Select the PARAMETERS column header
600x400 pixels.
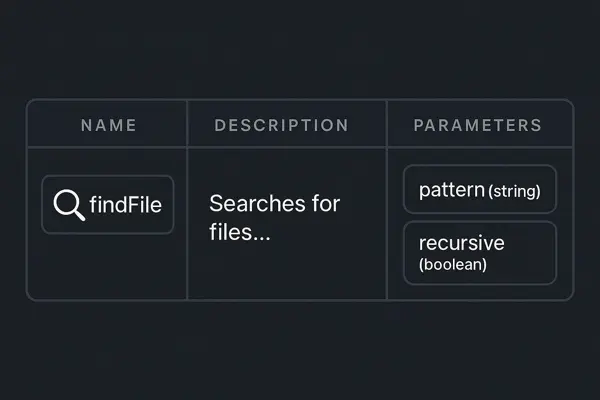click(478, 126)
